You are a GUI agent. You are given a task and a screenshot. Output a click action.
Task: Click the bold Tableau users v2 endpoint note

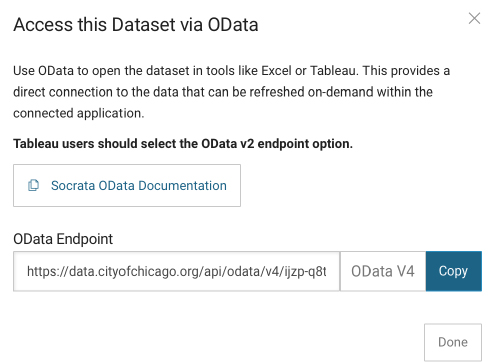(x=183, y=144)
